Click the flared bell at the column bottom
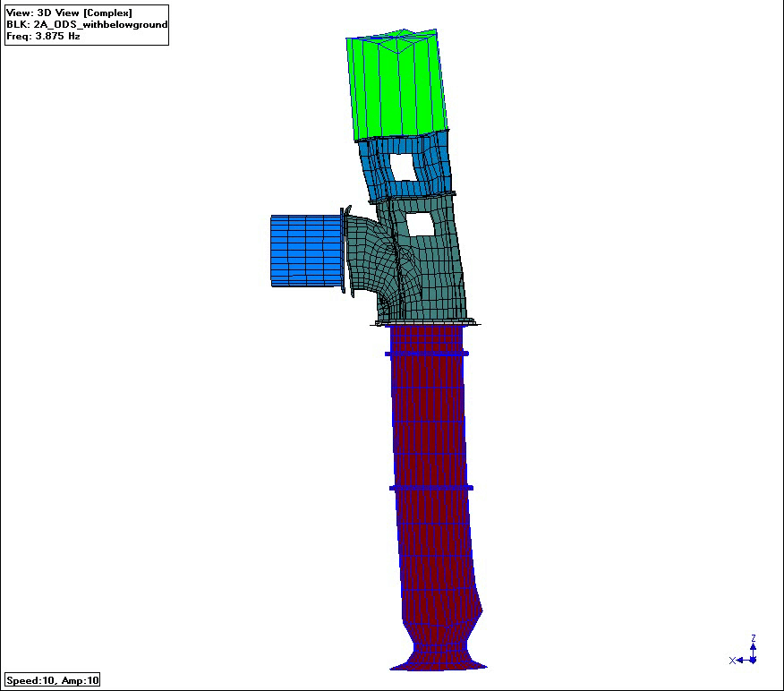Screen dimensions: 784x691 [439, 659]
